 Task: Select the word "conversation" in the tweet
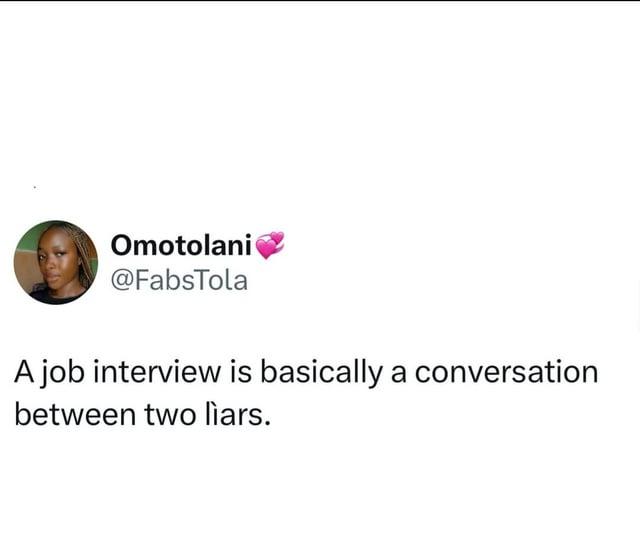coord(506,372)
